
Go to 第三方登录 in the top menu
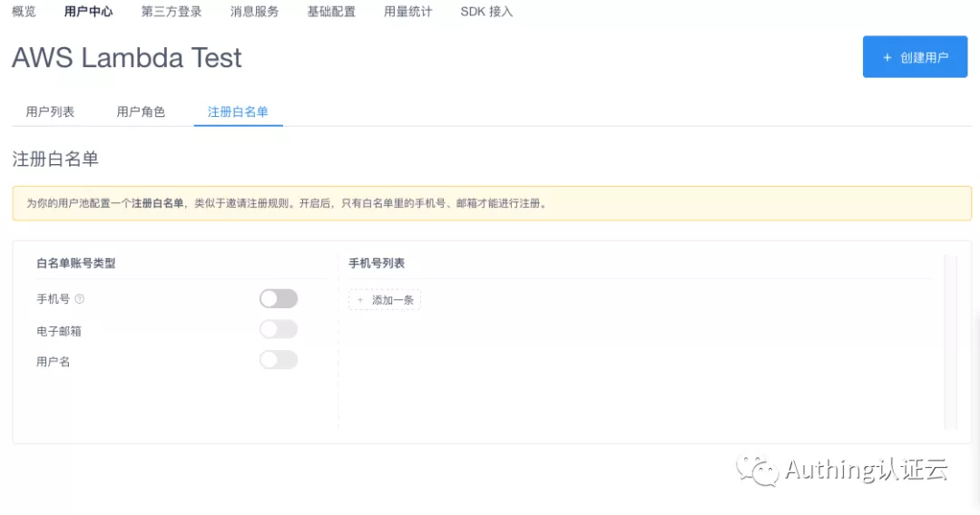point(171,11)
